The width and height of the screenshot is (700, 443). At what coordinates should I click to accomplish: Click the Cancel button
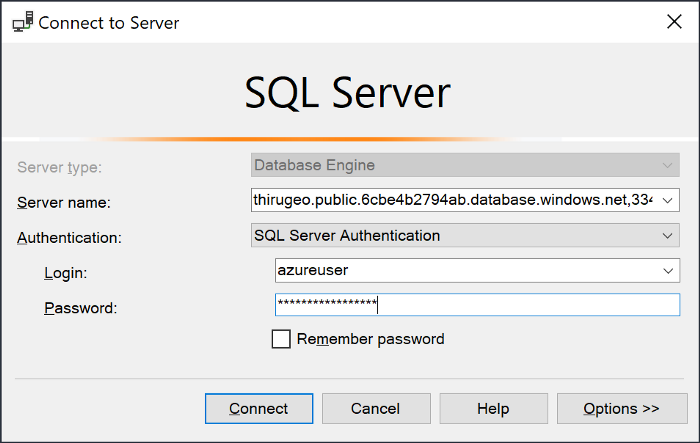click(x=376, y=409)
